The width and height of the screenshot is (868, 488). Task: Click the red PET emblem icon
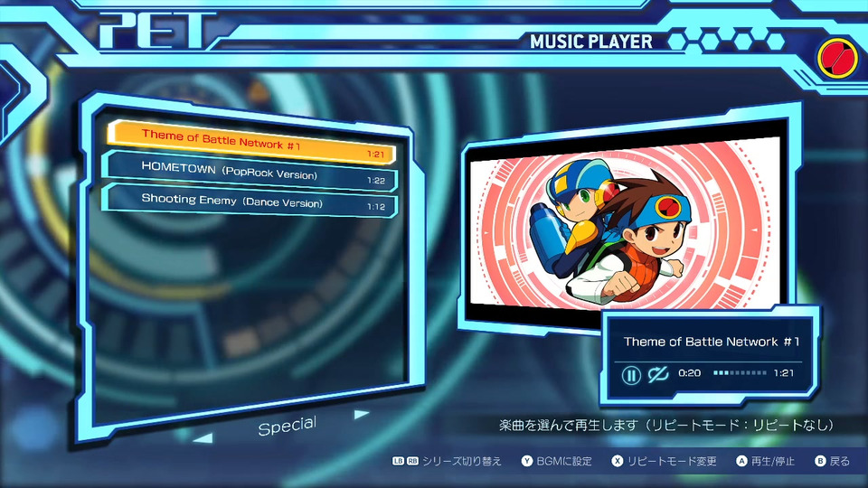tap(837, 58)
